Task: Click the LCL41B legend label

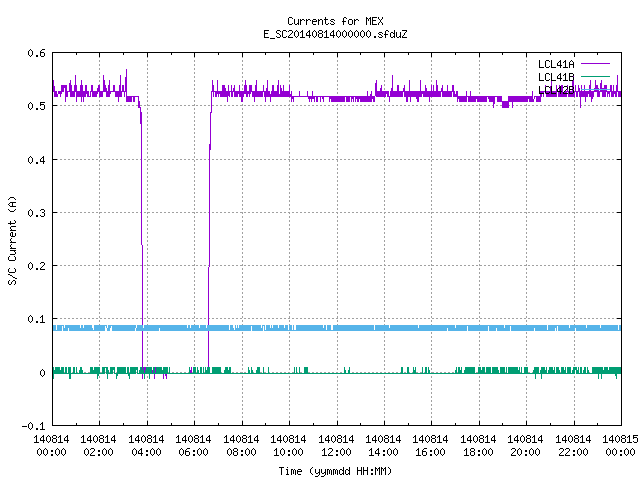Action: click(x=556, y=77)
